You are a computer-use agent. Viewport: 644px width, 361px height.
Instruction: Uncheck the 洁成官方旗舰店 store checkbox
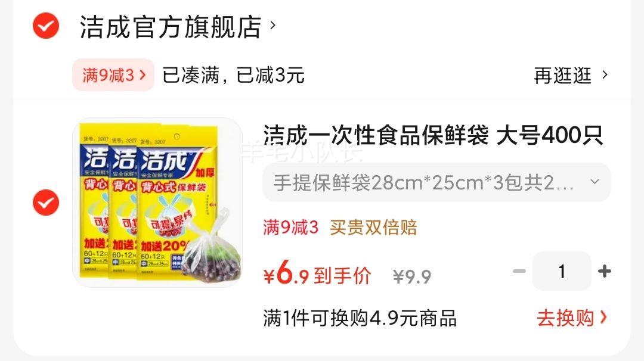(x=45, y=26)
